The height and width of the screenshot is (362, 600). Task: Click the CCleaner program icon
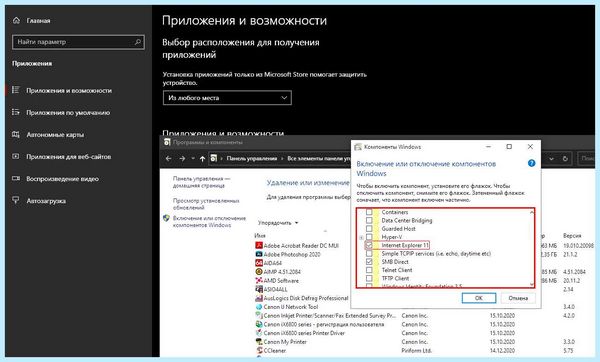pos(259,351)
